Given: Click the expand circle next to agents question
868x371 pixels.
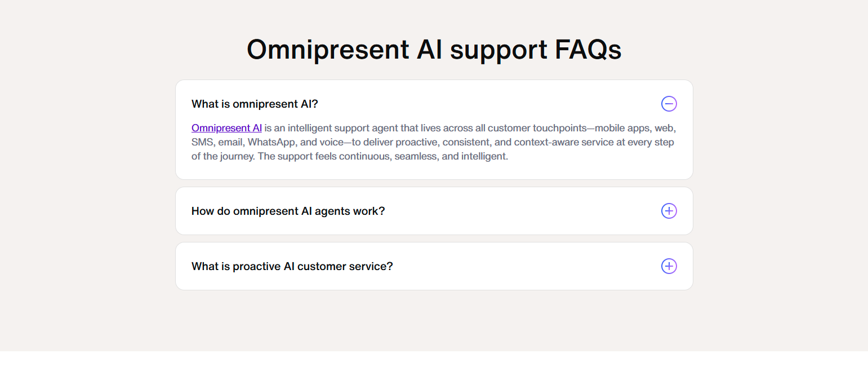Looking at the screenshot, I should (x=669, y=210).
